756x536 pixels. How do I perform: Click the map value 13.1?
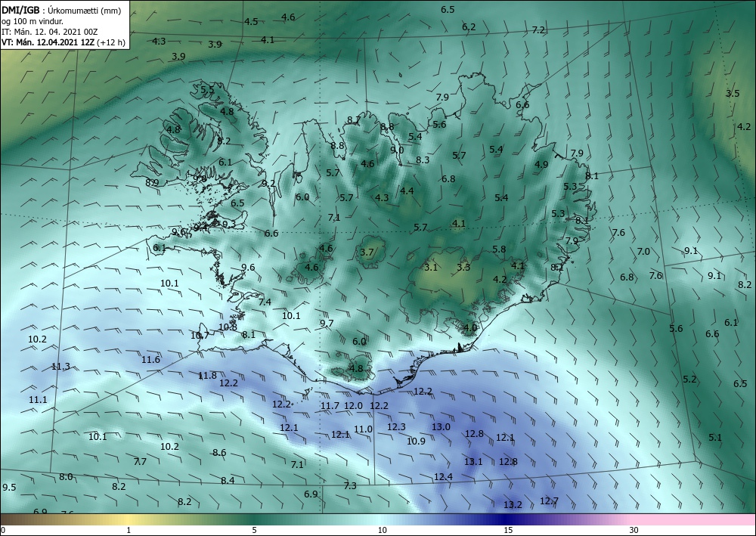(473, 461)
